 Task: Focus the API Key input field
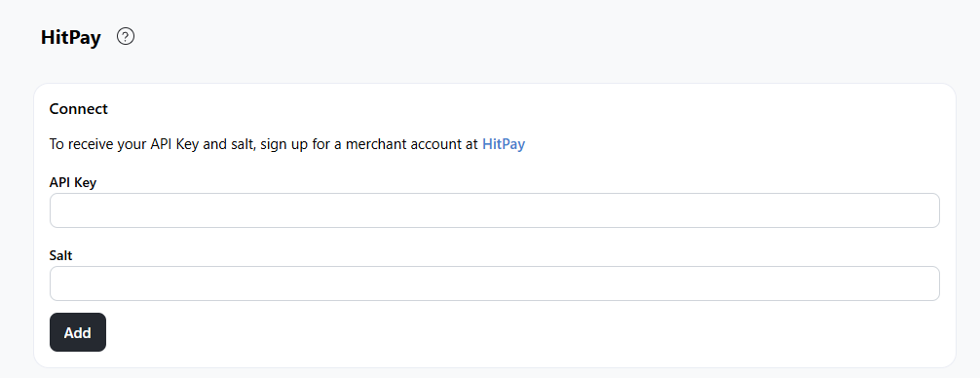click(x=494, y=210)
